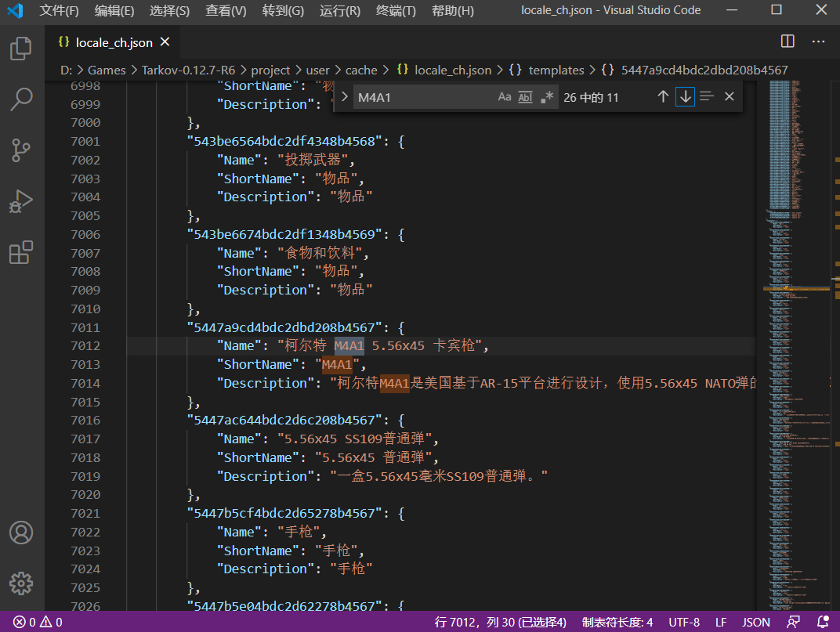This screenshot has height=632, width=840.
Task: Go to next match in find widget
Action: [x=685, y=96]
